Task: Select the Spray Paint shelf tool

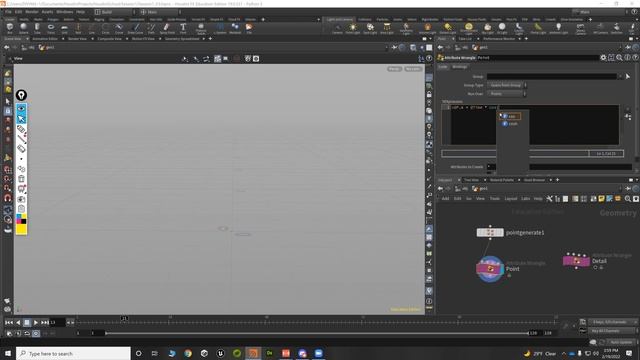Action: pyautogui.click(x=167, y=28)
